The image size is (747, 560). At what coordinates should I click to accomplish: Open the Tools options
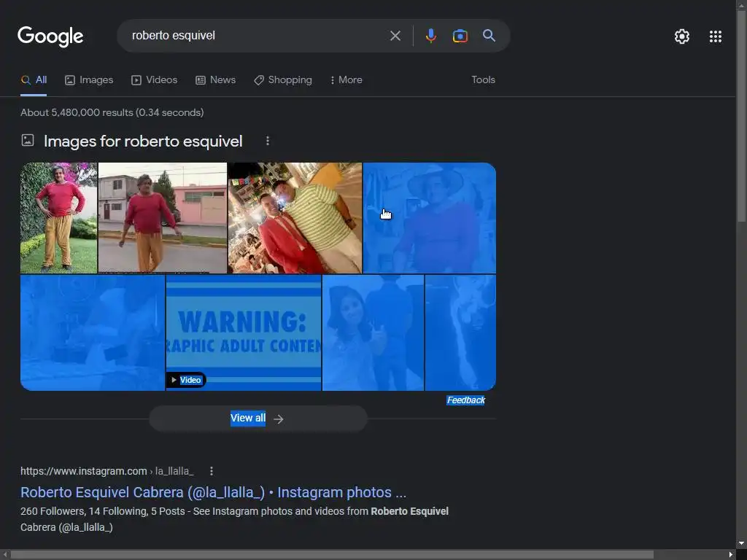pyautogui.click(x=483, y=80)
